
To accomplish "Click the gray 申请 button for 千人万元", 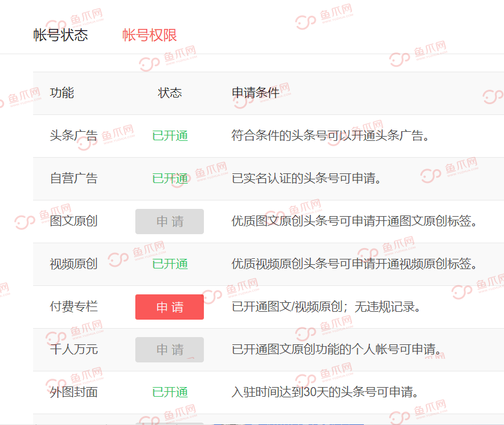I will tap(170, 350).
